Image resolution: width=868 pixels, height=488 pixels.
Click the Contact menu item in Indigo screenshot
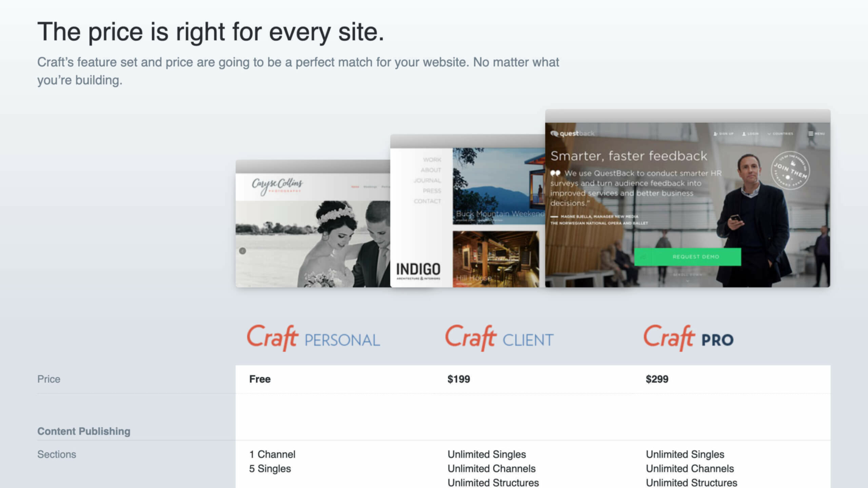427,201
